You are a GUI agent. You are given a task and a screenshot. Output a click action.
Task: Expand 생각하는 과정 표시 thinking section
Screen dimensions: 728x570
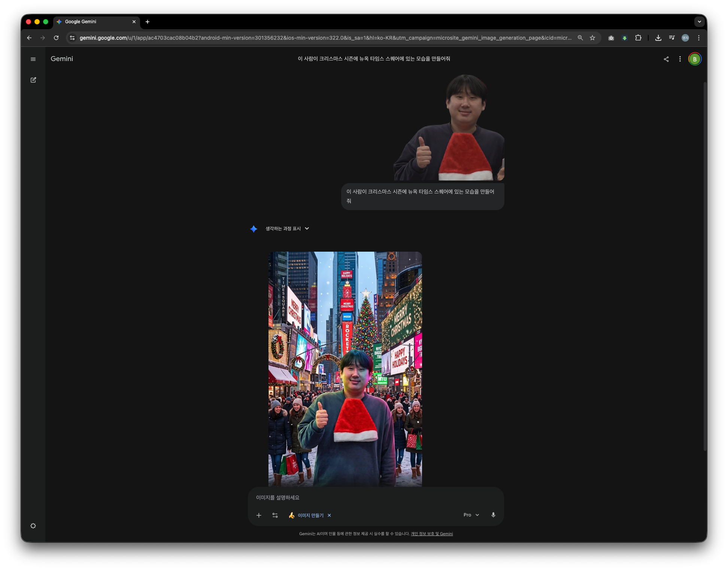pos(287,228)
